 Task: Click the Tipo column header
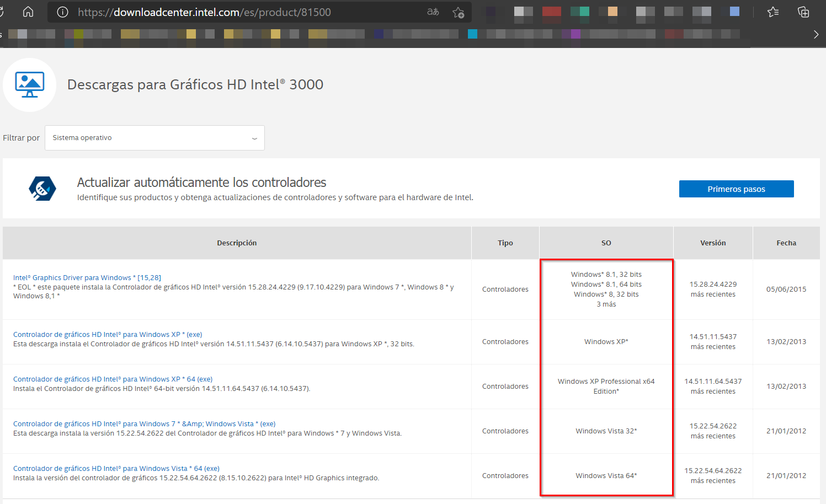point(505,243)
